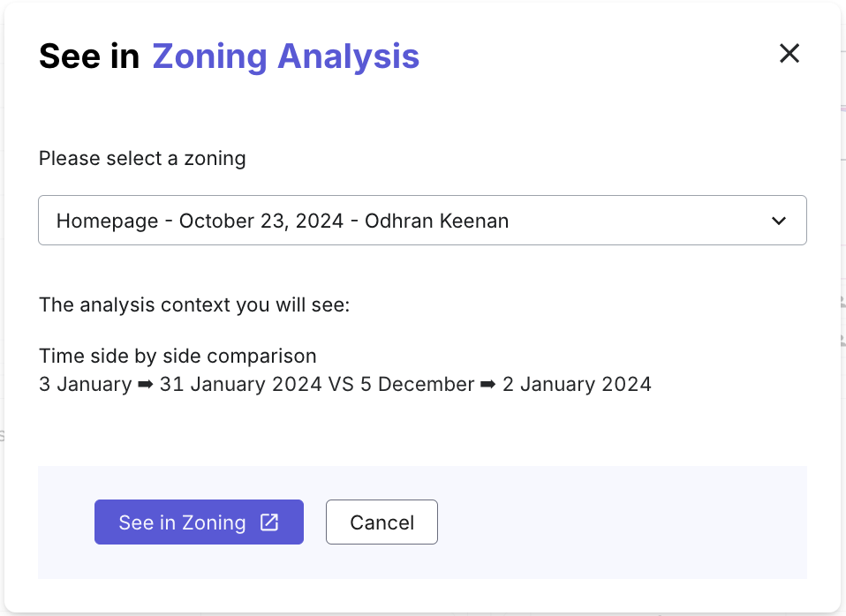Select the Time side by side comparison text
Image resolution: width=846 pixels, height=616 pixels.
178,356
